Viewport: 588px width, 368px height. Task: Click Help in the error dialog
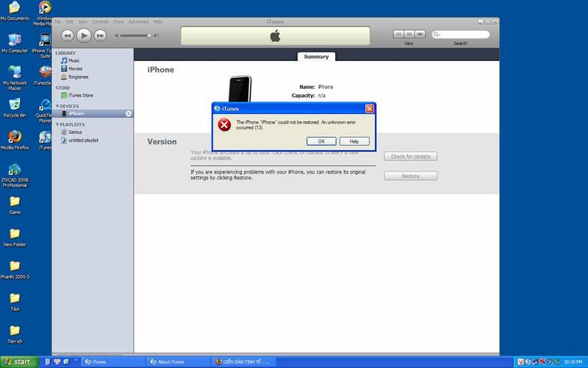pyautogui.click(x=354, y=141)
